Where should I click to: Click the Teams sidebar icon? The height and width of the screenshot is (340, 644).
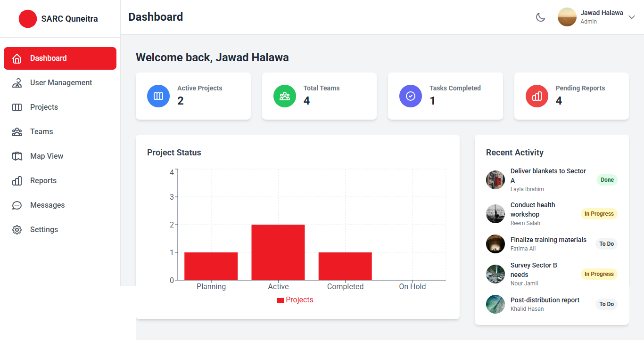(x=17, y=132)
